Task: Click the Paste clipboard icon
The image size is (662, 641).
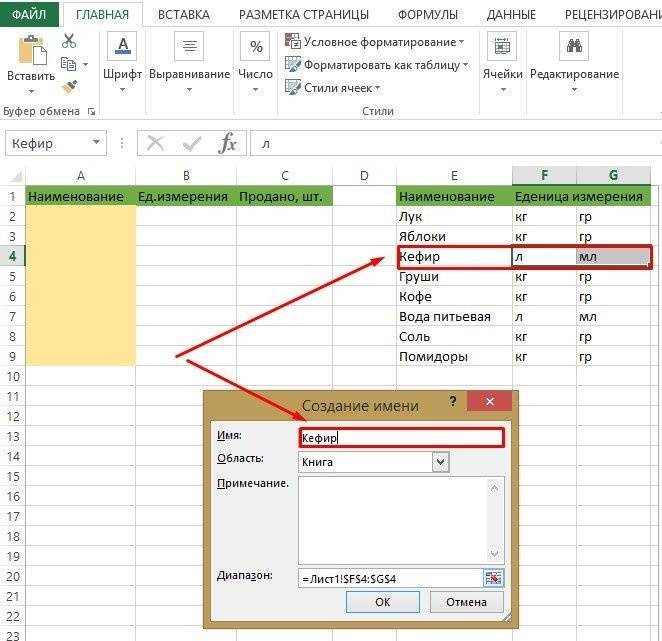Action: [32, 50]
